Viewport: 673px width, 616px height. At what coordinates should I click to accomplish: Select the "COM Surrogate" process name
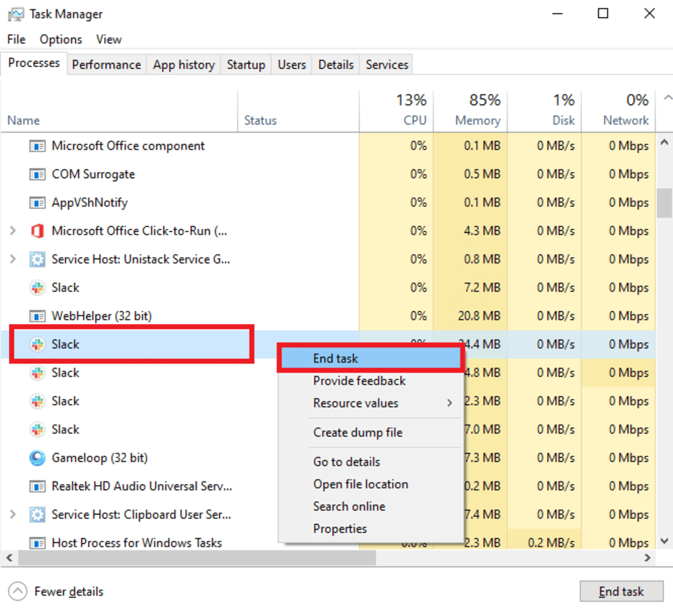coord(93,174)
